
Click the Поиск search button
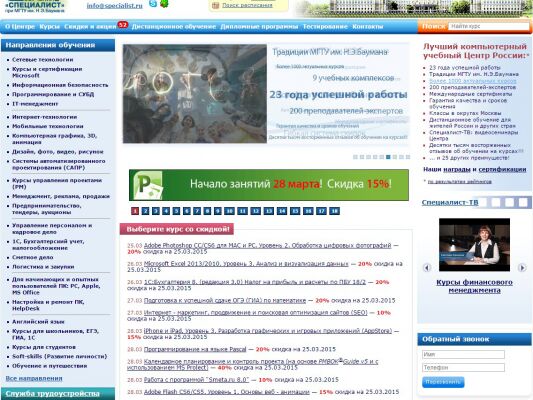[x=433, y=26]
